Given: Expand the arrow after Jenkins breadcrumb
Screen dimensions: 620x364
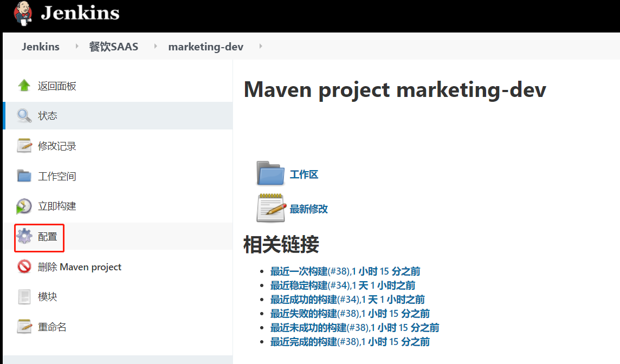Looking at the screenshot, I should click(x=77, y=46).
